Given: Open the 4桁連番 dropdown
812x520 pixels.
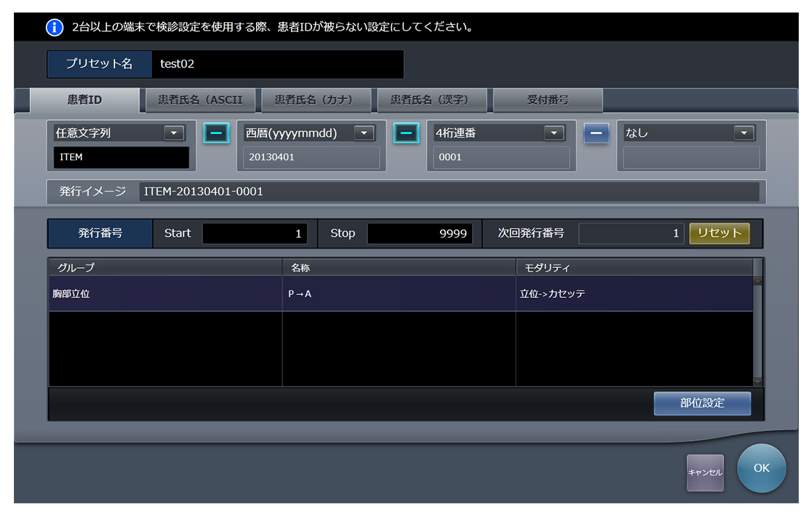Looking at the screenshot, I should (553, 133).
